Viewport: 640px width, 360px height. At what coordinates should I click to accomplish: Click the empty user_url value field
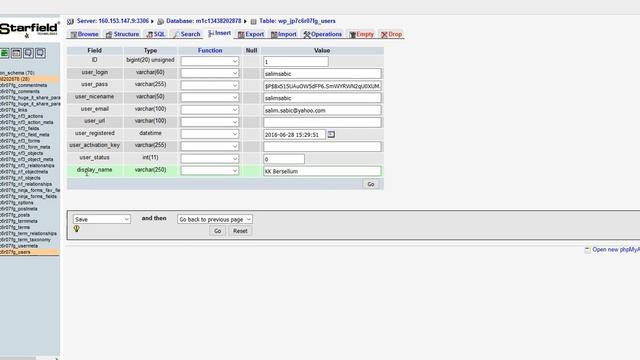tap(322, 122)
